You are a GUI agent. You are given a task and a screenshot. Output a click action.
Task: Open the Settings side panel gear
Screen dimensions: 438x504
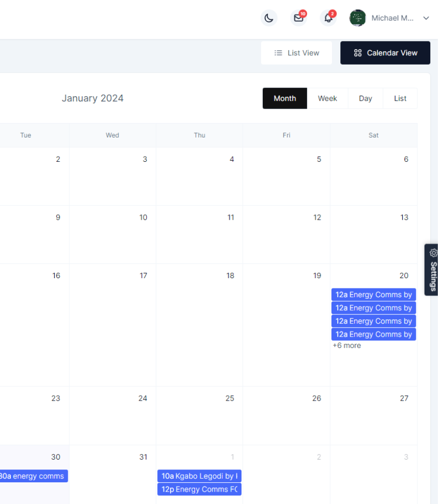pyautogui.click(x=433, y=253)
